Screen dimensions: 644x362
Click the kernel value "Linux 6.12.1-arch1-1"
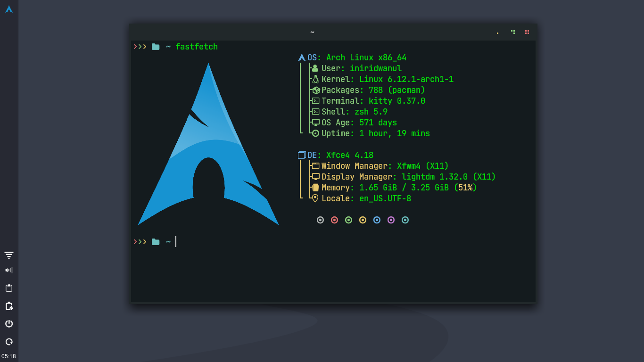tap(406, 79)
